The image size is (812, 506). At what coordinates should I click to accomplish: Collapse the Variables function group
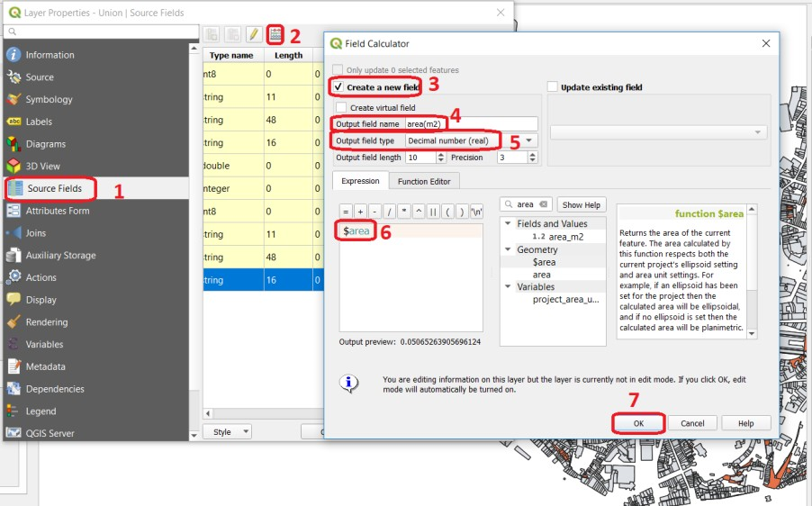coord(508,287)
